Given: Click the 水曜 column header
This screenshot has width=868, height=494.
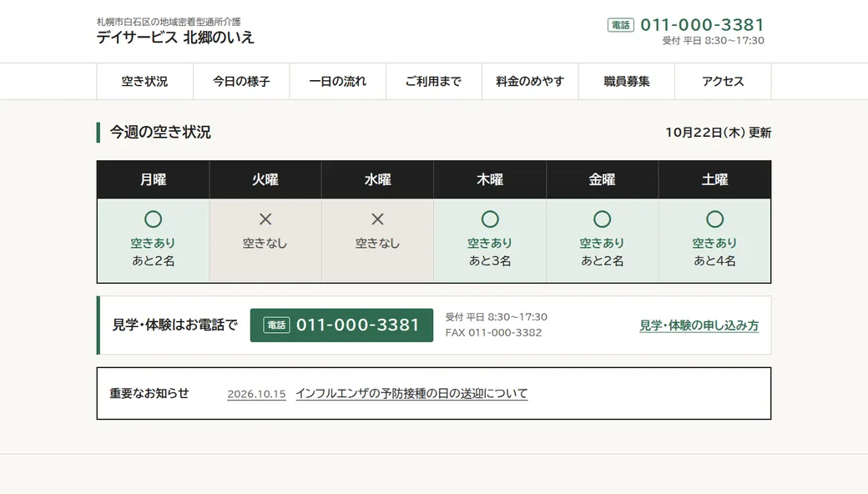Looking at the screenshot, I should pyautogui.click(x=377, y=179).
